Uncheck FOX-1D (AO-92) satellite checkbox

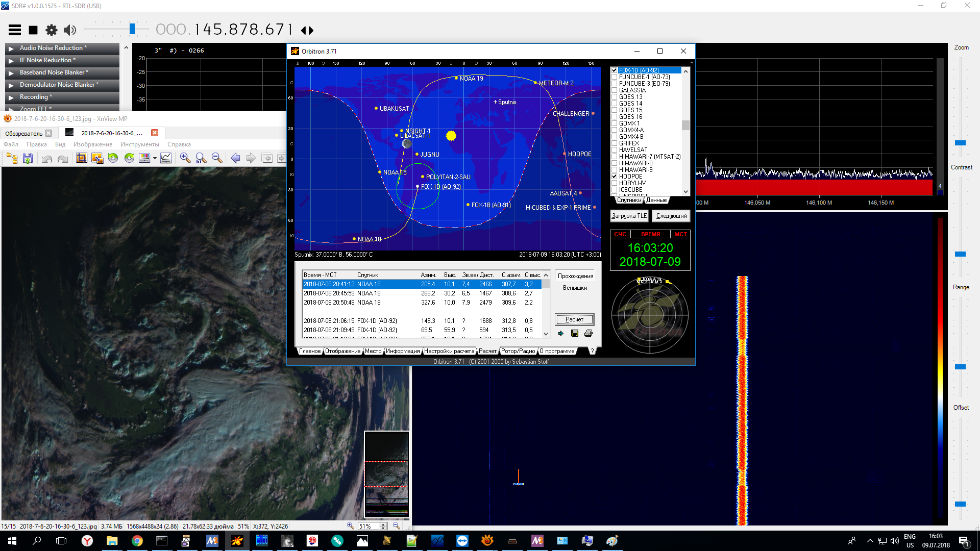coord(615,70)
